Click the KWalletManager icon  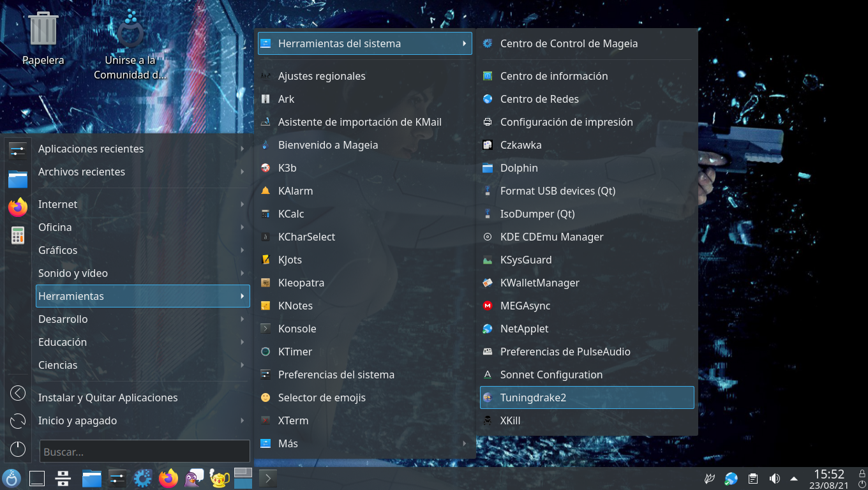pos(488,283)
